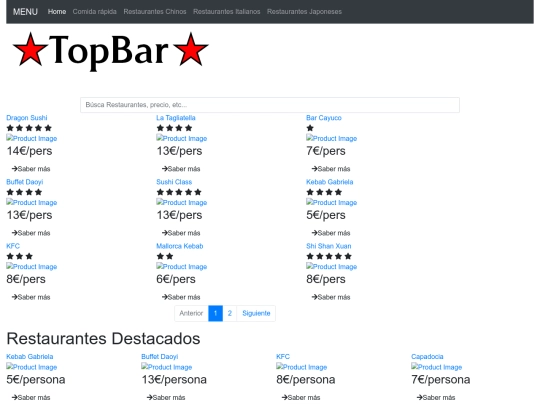Image resolution: width=540 pixels, height=405 pixels.
Task: Open the Dragon Sushi restaurant link
Action: click(27, 118)
